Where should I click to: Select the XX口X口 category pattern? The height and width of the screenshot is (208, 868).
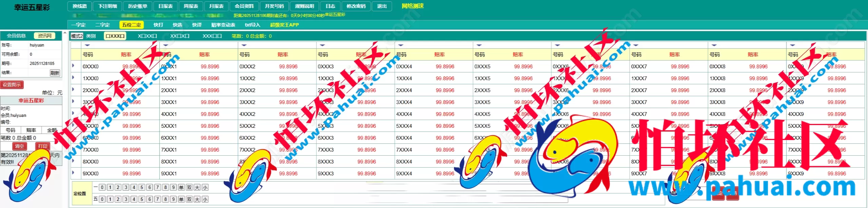click(180, 36)
